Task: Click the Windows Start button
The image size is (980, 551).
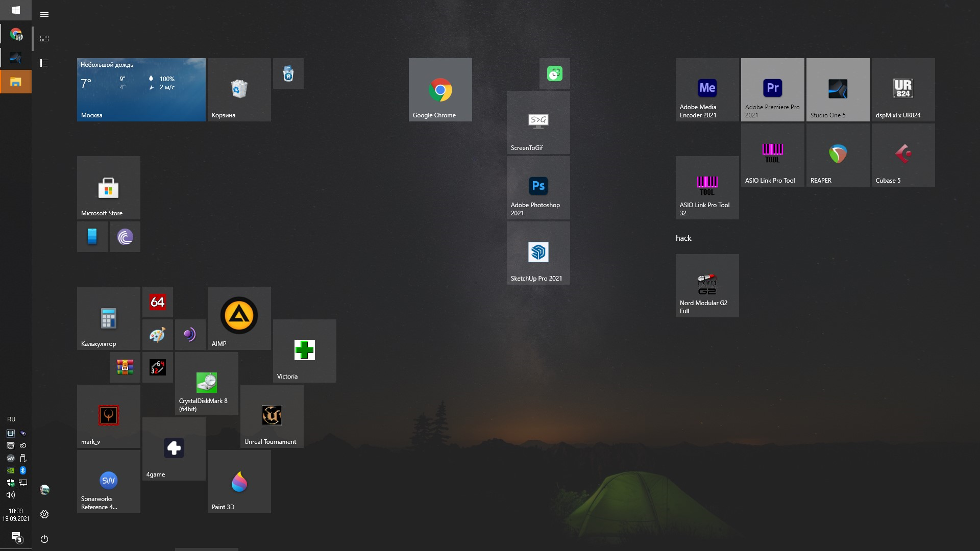Action: click(x=16, y=10)
